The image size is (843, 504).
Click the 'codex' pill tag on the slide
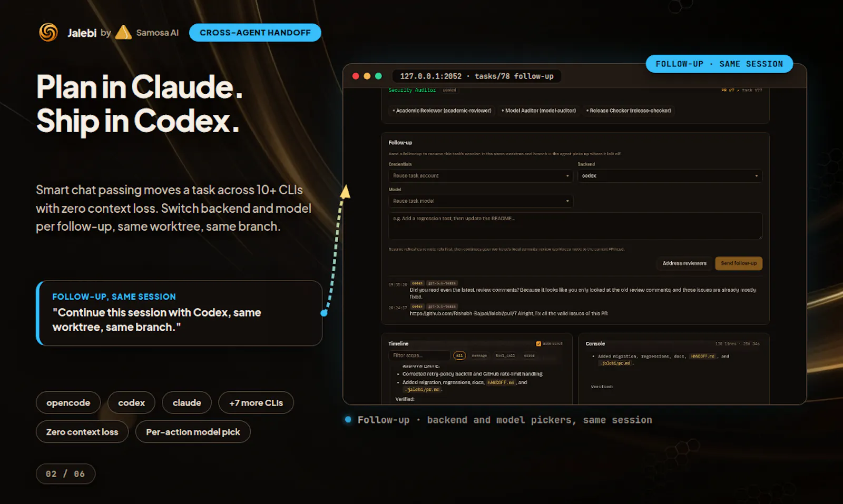pos(132,403)
